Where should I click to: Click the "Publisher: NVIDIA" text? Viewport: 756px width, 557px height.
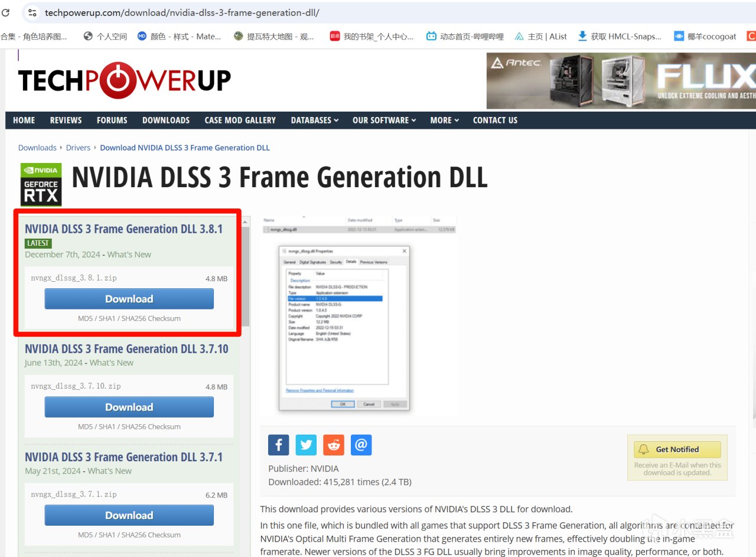(x=304, y=468)
